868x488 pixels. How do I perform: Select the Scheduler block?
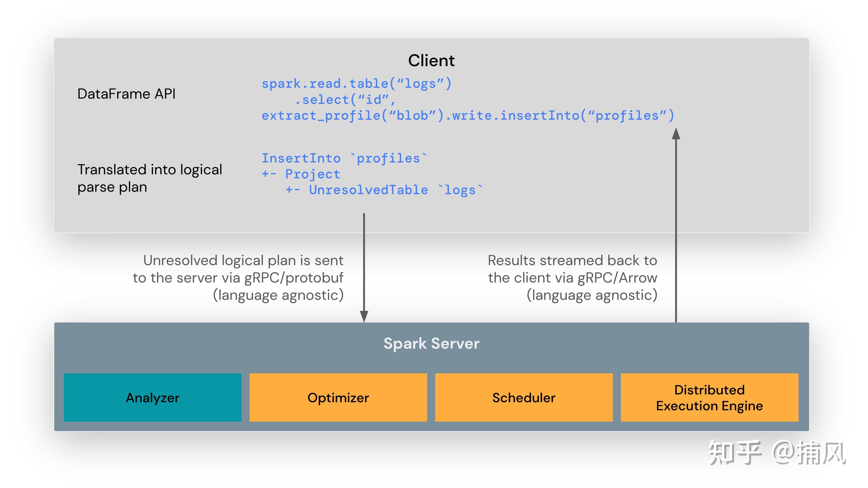(x=524, y=398)
